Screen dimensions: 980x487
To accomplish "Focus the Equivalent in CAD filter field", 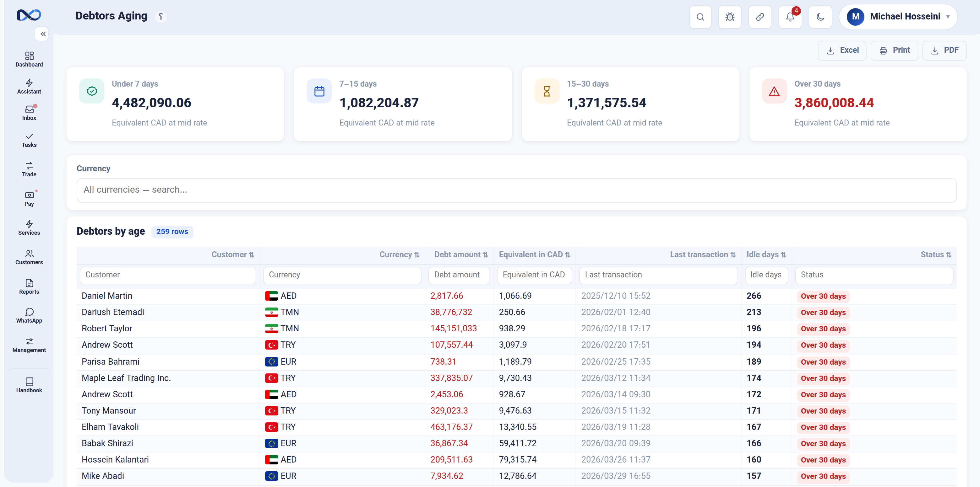I will point(534,275).
